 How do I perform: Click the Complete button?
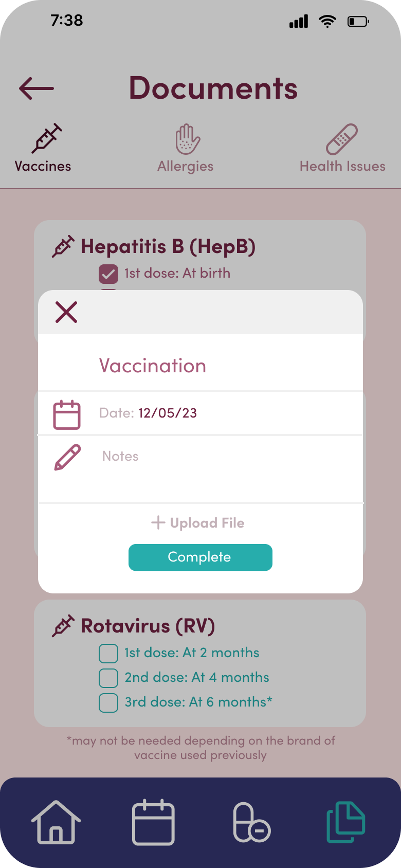coord(200,557)
